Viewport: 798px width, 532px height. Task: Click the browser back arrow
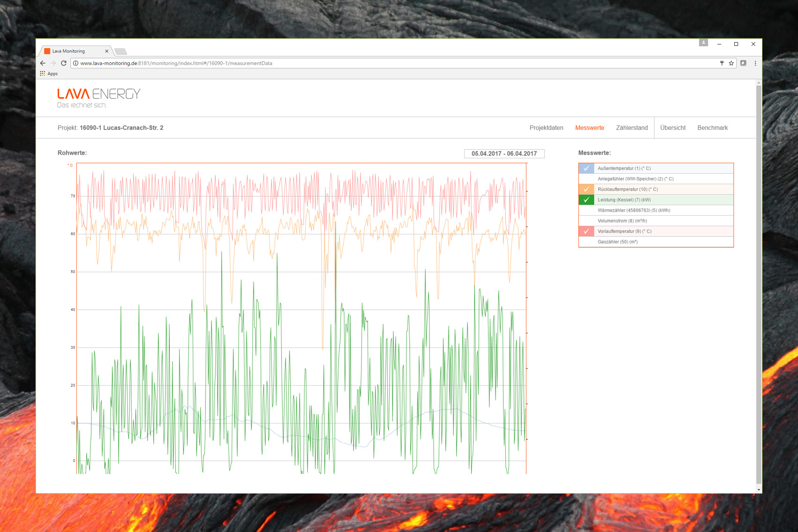click(x=43, y=63)
